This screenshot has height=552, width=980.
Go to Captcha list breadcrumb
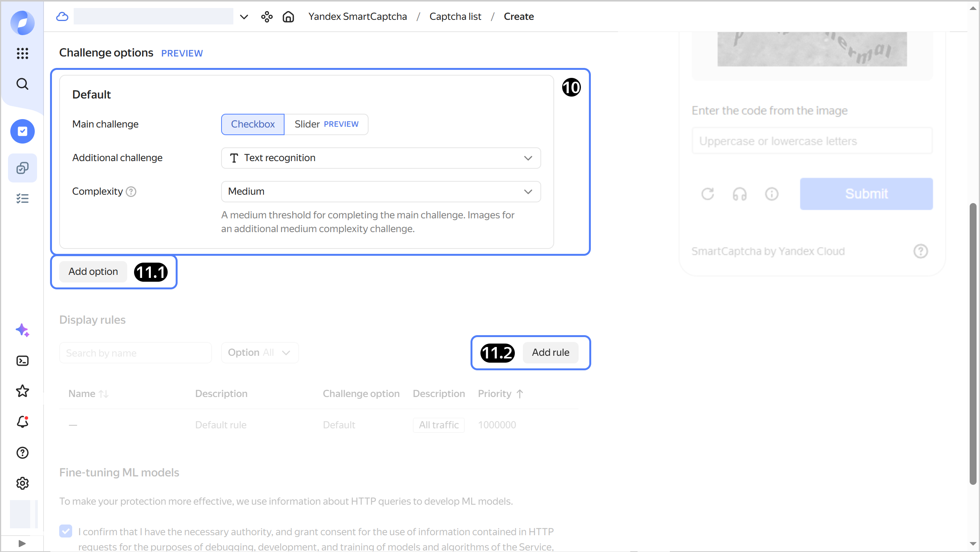pyautogui.click(x=455, y=17)
